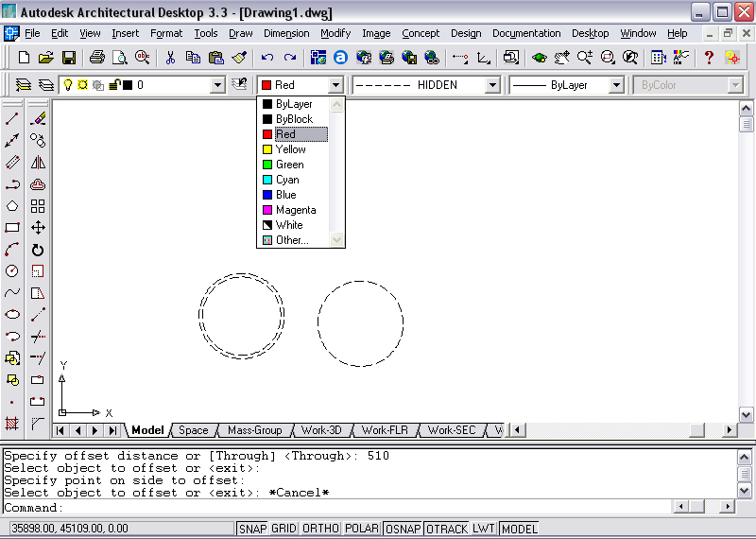Choose ByLayer in color list
Screen dimensions: 756x539
click(294, 104)
